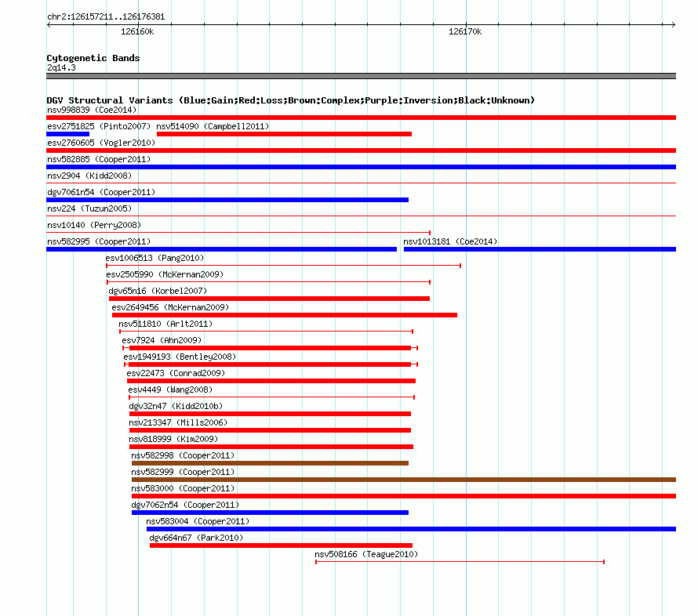Click the right arrow of the ruler
Screen dimensions: 698x616
coord(674,24)
